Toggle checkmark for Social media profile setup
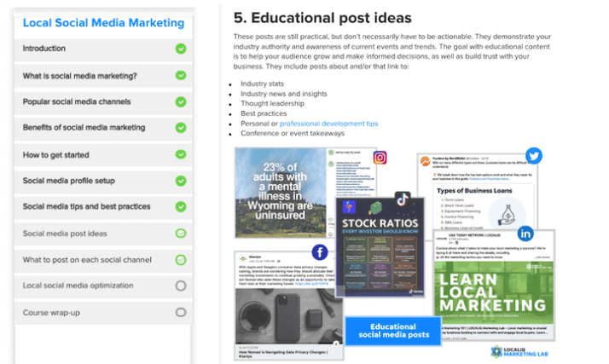Viewport: 609px width, 364px height. 181,181
